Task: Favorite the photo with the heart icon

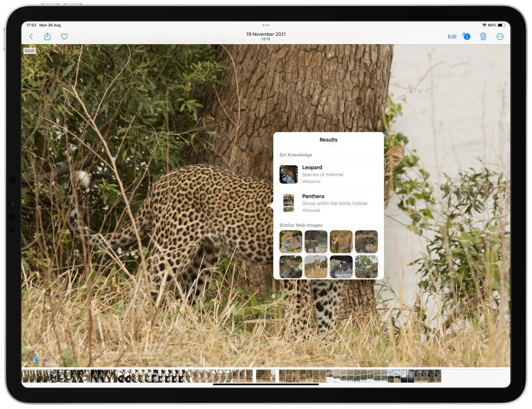Action: pos(64,37)
